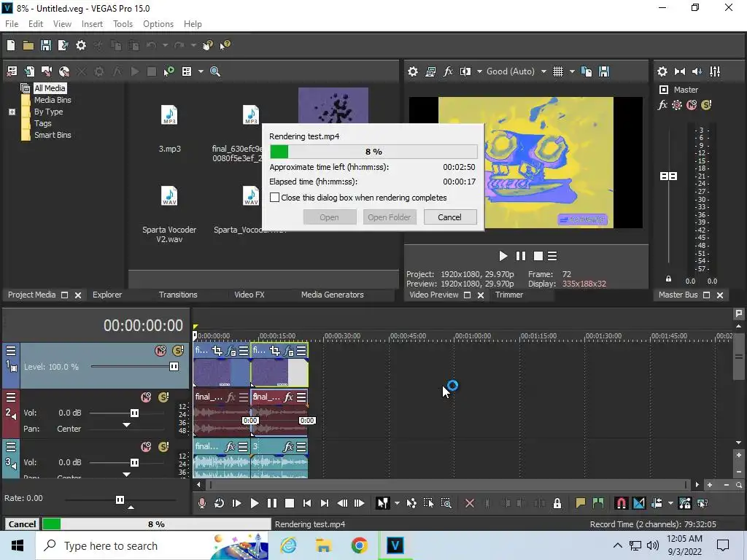Screen dimensions: 747x560
Task: Save snapshot to file in the preview
Action: 604,71
